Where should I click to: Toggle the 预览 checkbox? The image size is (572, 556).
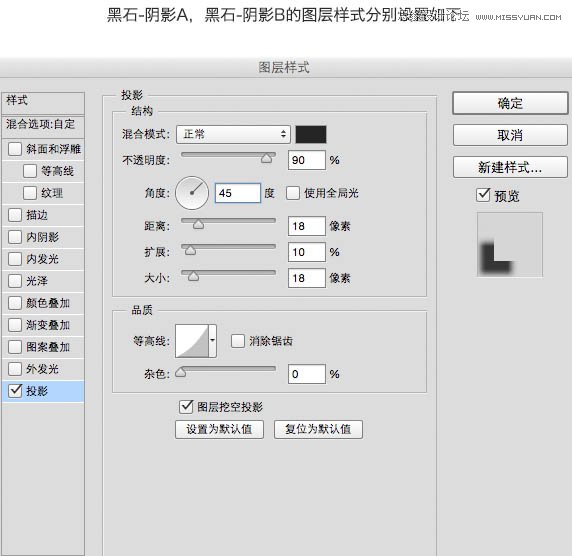[x=483, y=195]
